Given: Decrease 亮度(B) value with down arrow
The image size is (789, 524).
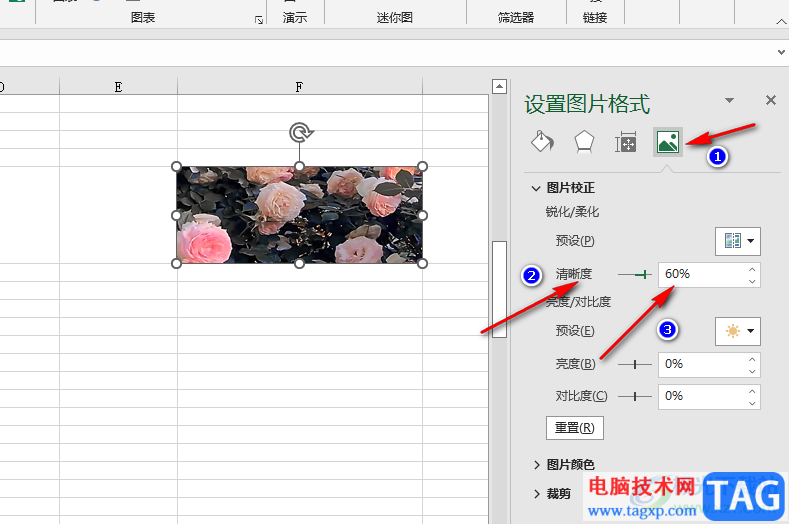Looking at the screenshot, I should click(752, 371).
